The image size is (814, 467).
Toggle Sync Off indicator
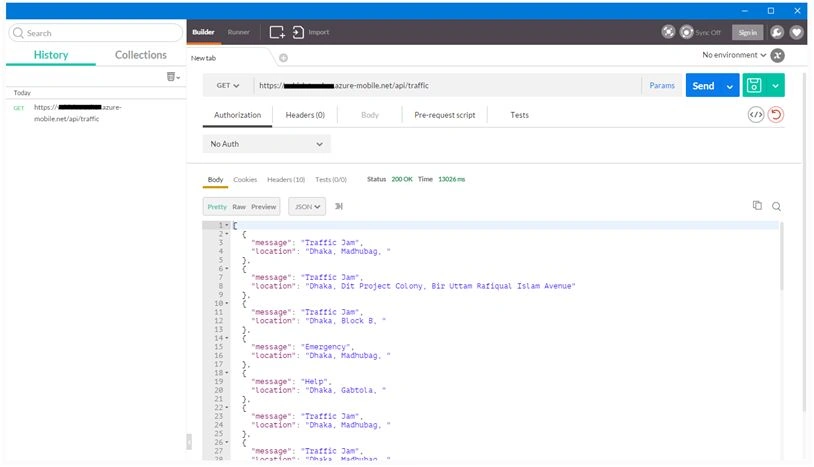pos(701,32)
